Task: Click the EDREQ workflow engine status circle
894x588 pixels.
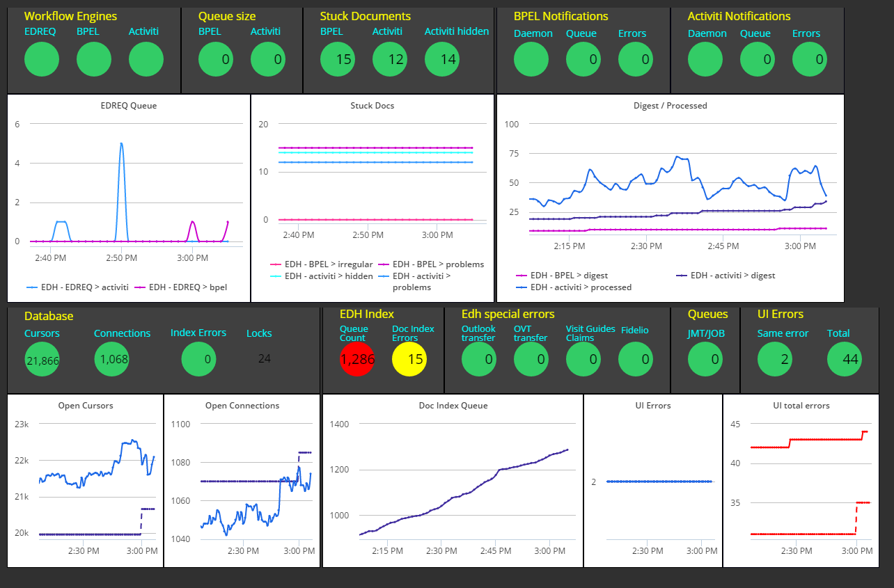Action: 42,59
